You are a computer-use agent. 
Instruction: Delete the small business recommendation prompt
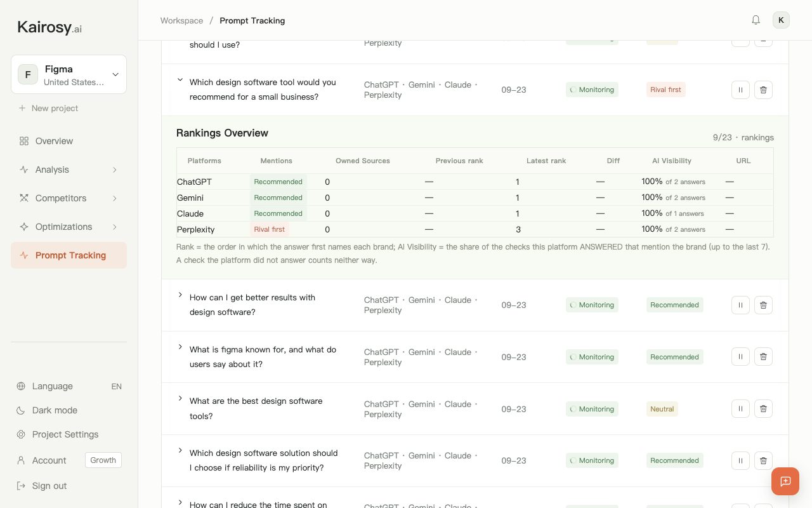click(x=763, y=90)
